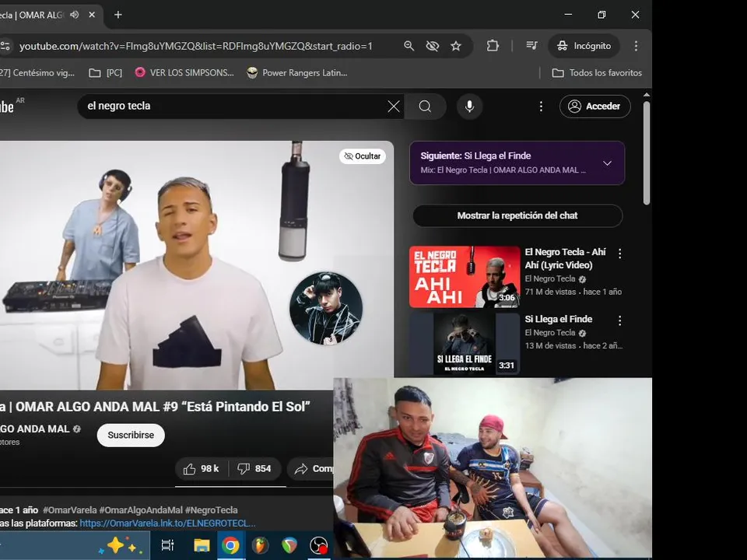Click the video title Está Pintando El Sol
This screenshot has width=747, height=560.
pyautogui.click(x=155, y=407)
